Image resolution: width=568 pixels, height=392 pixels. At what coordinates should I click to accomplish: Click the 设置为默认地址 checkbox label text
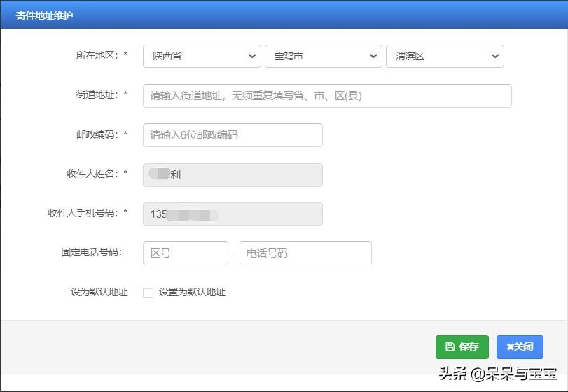click(x=192, y=293)
